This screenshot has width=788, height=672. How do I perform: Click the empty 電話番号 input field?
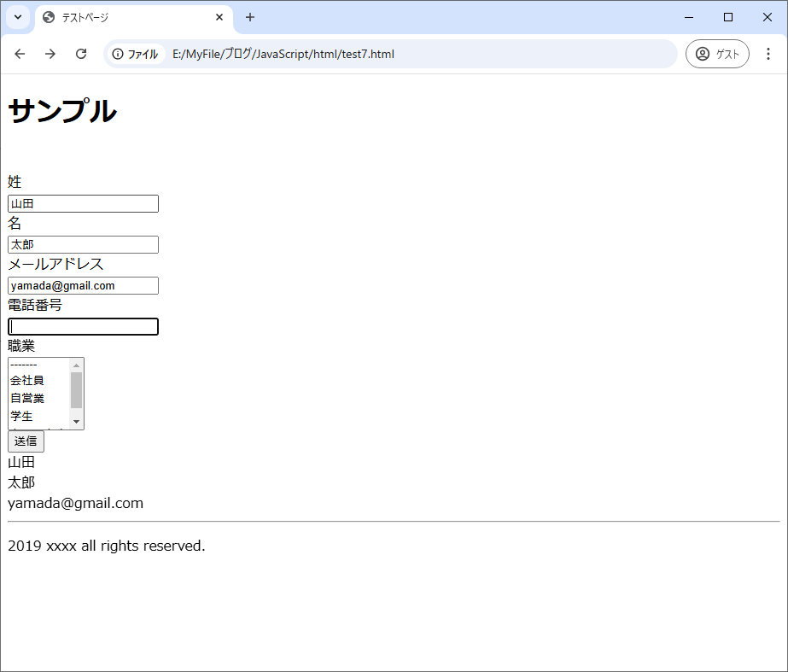(83, 327)
